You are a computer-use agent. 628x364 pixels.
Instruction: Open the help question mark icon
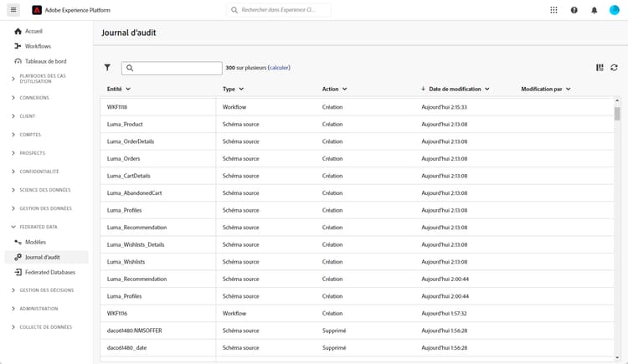tap(574, 10)
